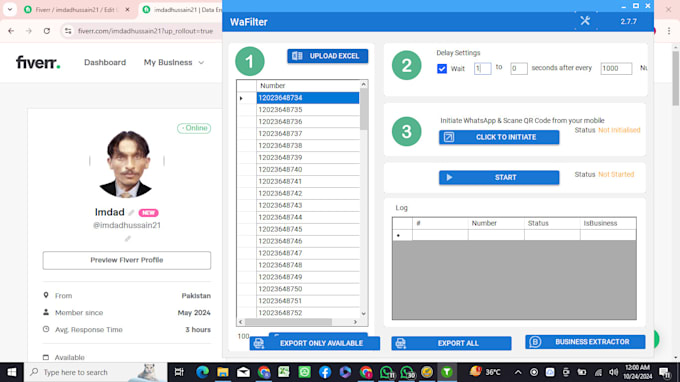
Task: Select number 12023648746 row
Action: coord(307,241)
